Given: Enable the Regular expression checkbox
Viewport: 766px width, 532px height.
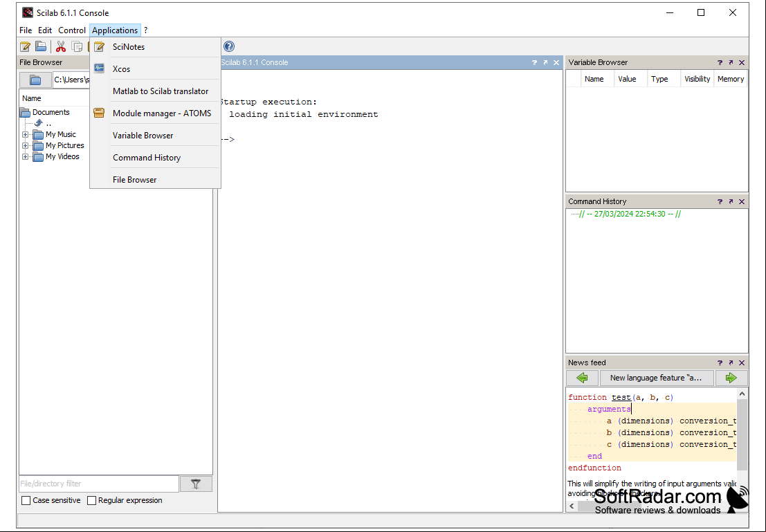Looking at the screenshot, I should coord(91,500).
